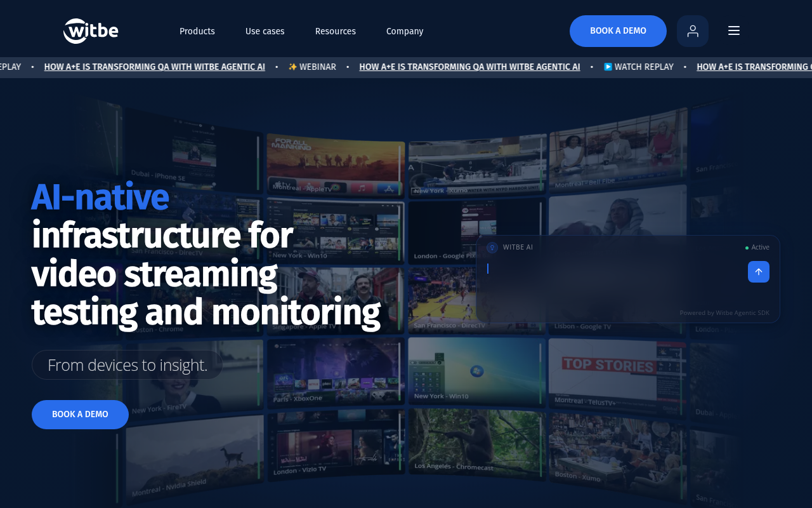Select the Dubai - iPhone SE thumbnail
The height and width of the screenshot is (508, 812).
(195, 150)
